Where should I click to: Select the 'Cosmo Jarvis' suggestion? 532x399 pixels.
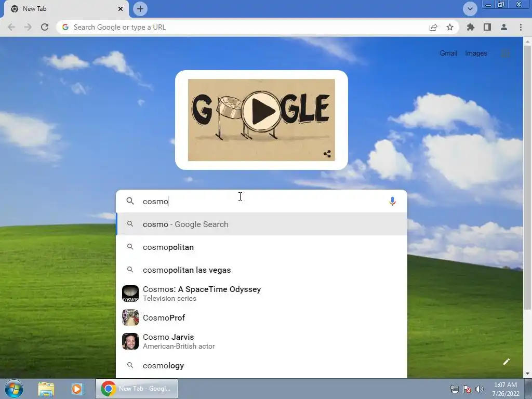click(261, 341)
